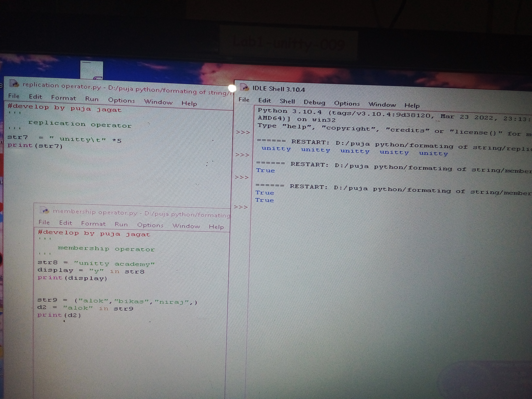Open Run menu in replication operator window
The width and height of the screenshot is (532, 399).
pos(92,99)
